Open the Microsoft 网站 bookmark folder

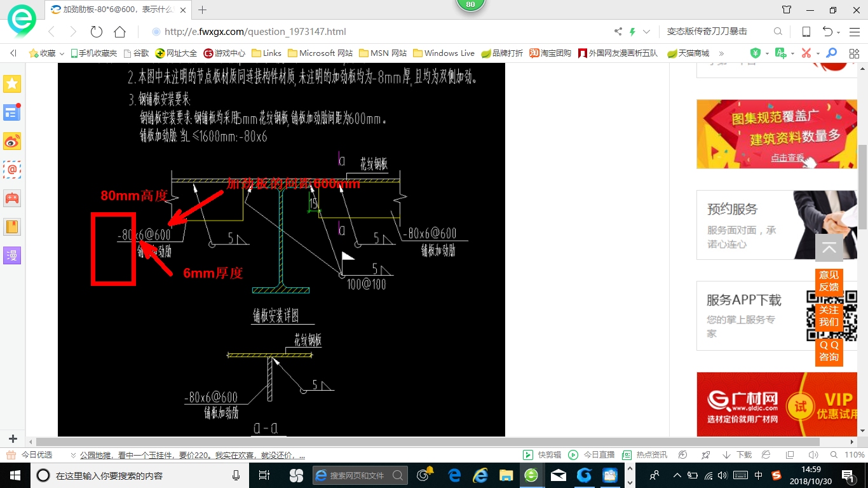coord(320,53)
